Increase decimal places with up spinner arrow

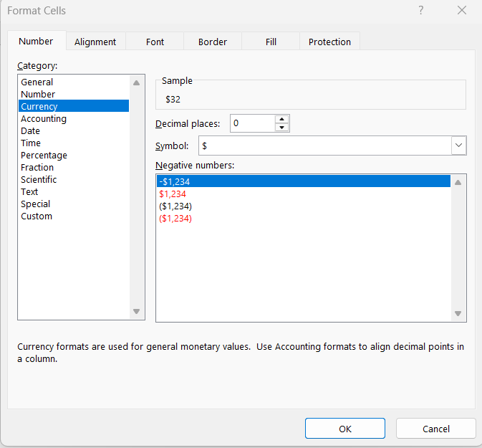pos(281,119)
